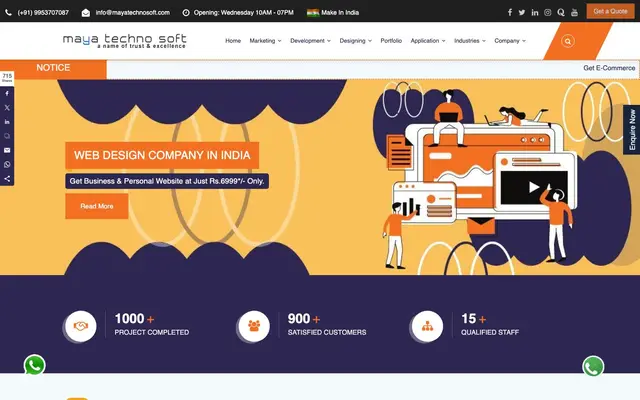Click the Web Design Company in India heading
Screen dimensions: 640x400
click(162, 155)
